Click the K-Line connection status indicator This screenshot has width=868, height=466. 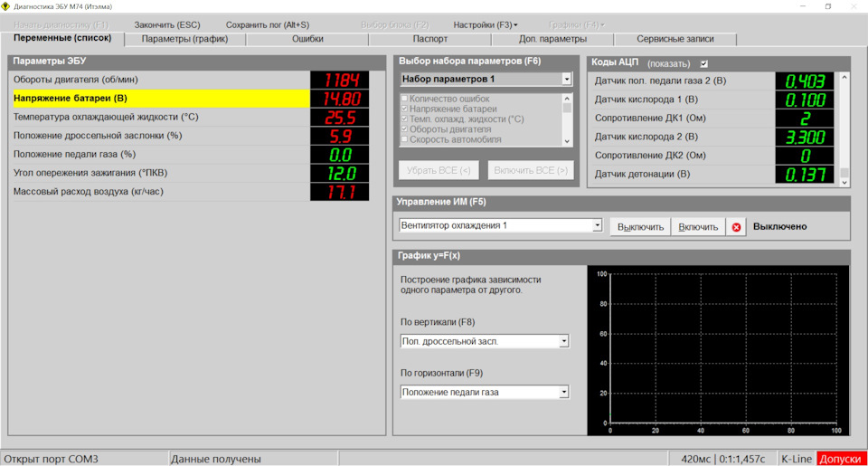(x=796, y=459)
